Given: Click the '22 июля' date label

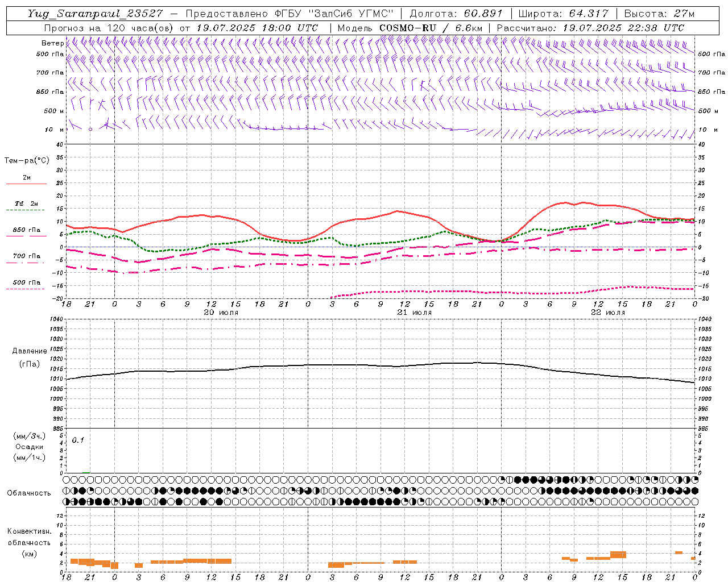Looking at the screenshot, I should (607, 313).
